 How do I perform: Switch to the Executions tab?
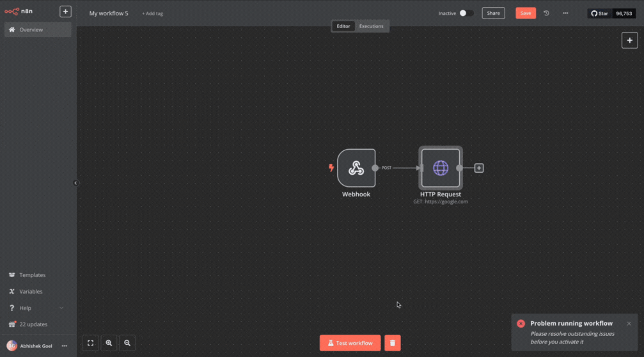tap(371, 26)
